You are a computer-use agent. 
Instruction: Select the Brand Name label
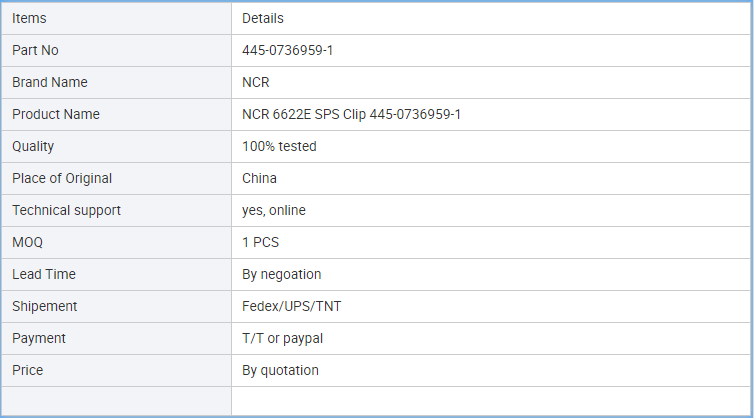point(50,82)
